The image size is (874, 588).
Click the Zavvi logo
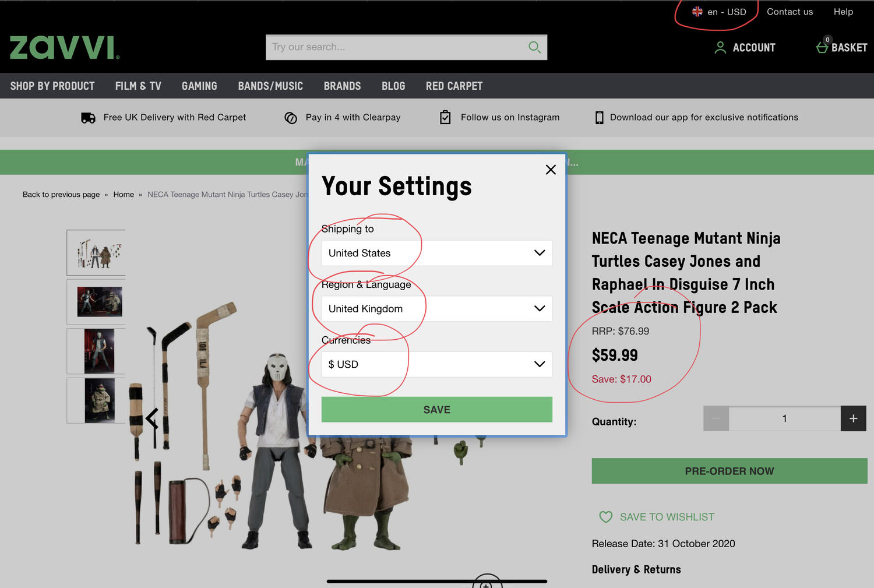tap(65, 48)
